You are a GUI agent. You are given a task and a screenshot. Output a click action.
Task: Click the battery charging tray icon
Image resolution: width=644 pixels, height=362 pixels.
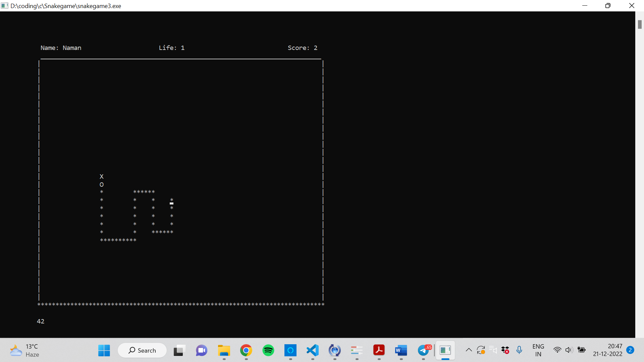click(x=582, y=350)
